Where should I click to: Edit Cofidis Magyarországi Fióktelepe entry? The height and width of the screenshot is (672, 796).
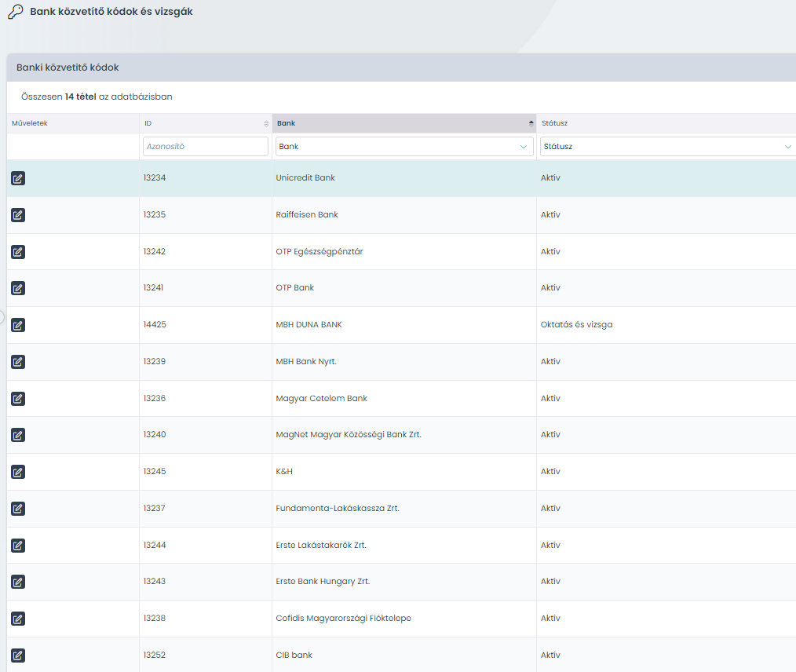click(18, 619)
